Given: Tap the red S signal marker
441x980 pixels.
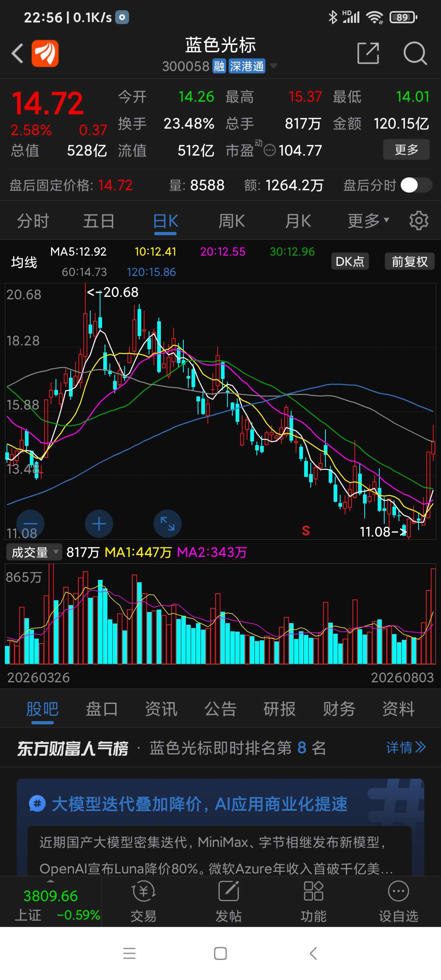Looking at the screenshot, I should coord(306,531).
